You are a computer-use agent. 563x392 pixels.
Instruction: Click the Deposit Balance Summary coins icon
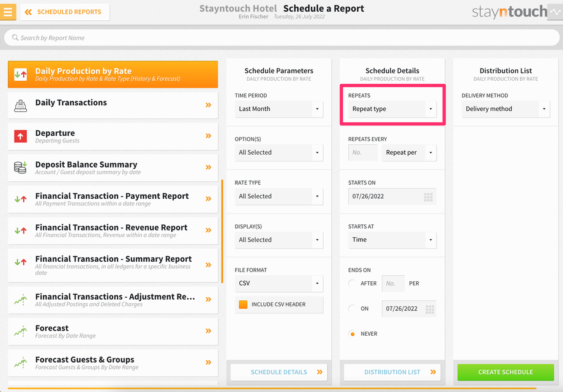(x=20, y=168)
